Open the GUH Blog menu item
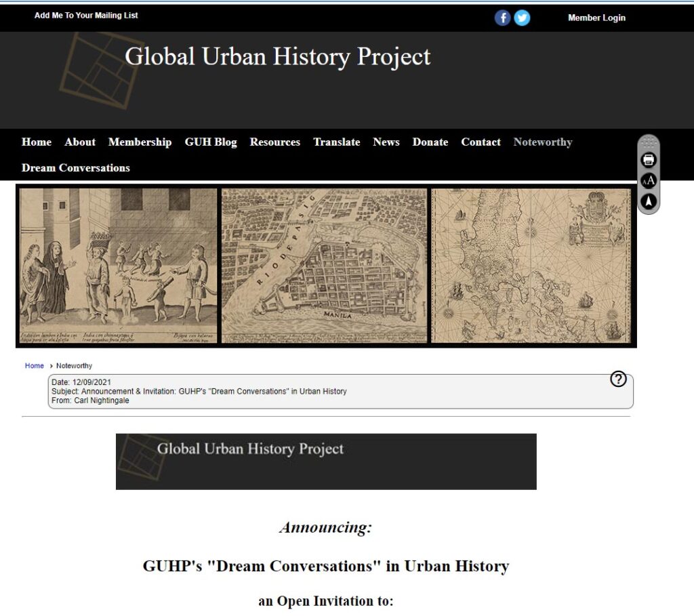This screenshot has width=694, height=616. (x=211, y=142)
